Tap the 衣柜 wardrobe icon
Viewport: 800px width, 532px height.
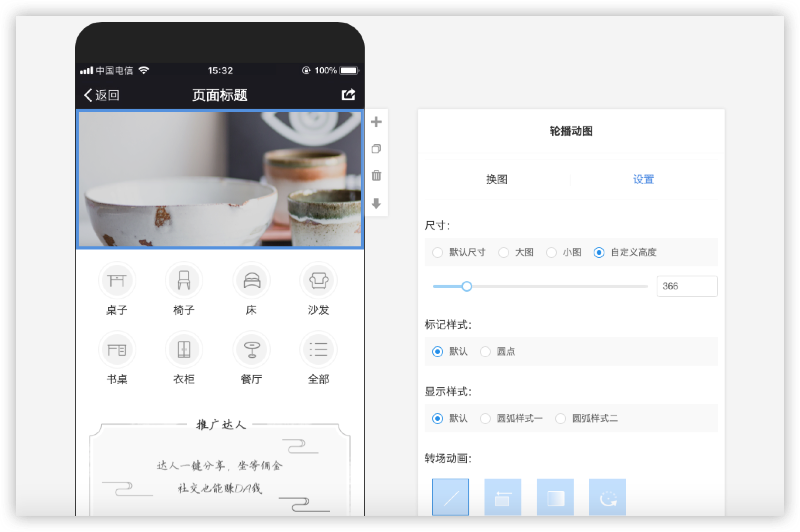click(x=184, y=349)
